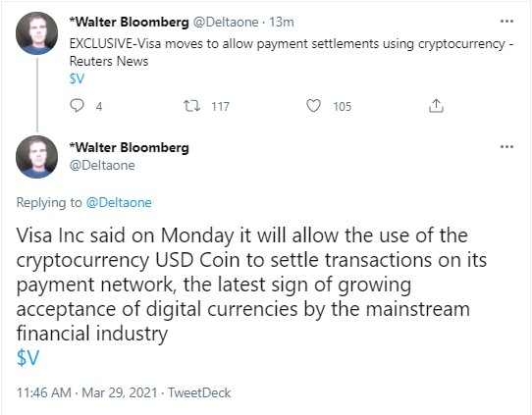Click the 117 retweet count
Viewport: 532px width, 415px height.
coord(221,107)
